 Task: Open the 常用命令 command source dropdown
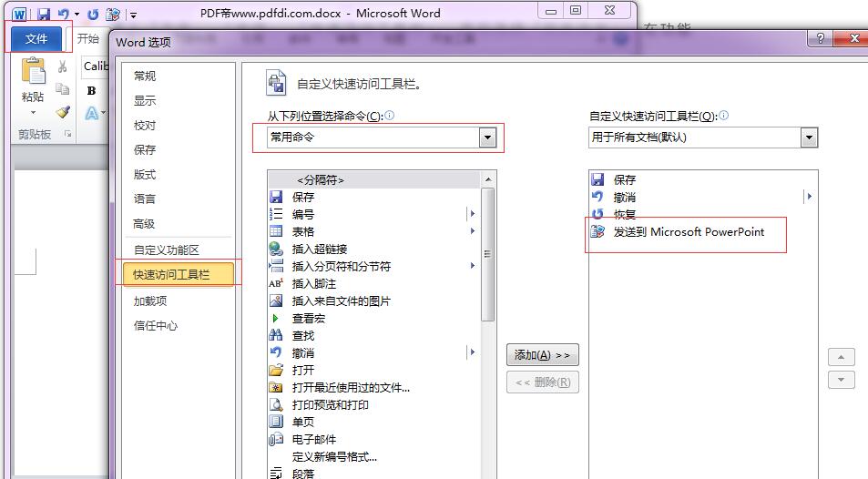[x=487, y=138]
